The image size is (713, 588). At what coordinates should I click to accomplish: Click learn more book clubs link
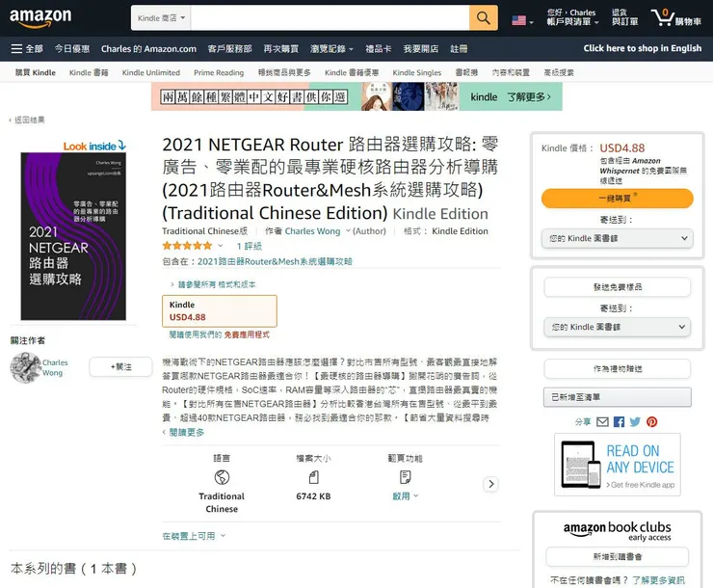[x=658, y=580]
